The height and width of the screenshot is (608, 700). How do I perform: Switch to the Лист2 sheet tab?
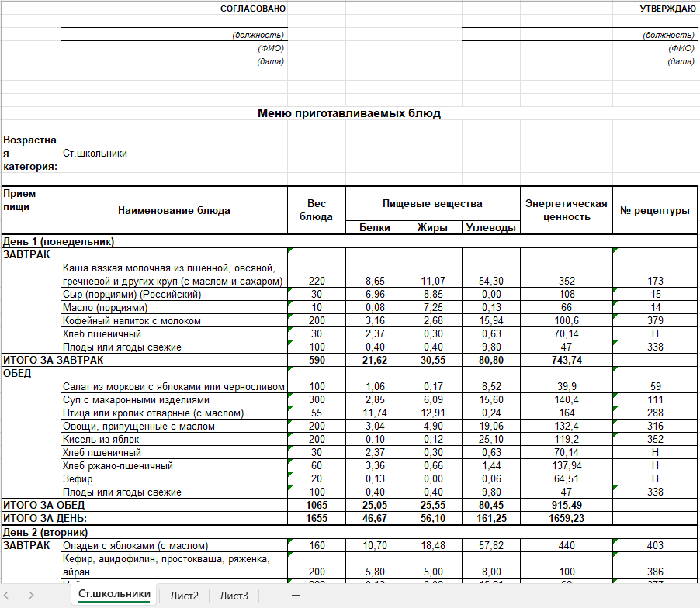(184, 596)
